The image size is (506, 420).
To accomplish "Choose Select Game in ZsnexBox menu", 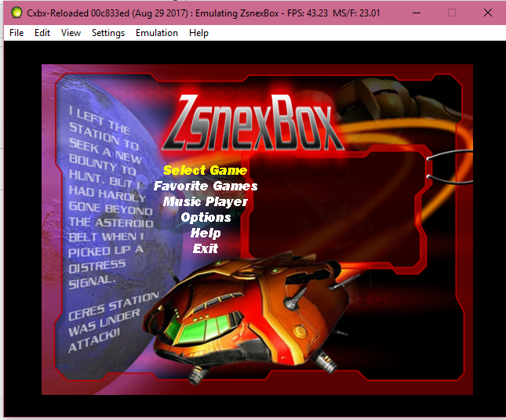I will (205, 170).
